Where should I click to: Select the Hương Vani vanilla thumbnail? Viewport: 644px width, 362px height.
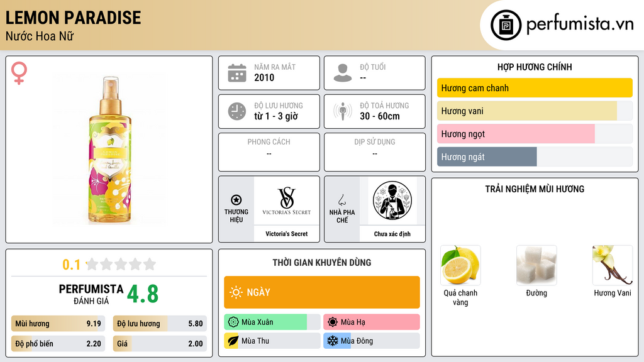pos(613,265)
